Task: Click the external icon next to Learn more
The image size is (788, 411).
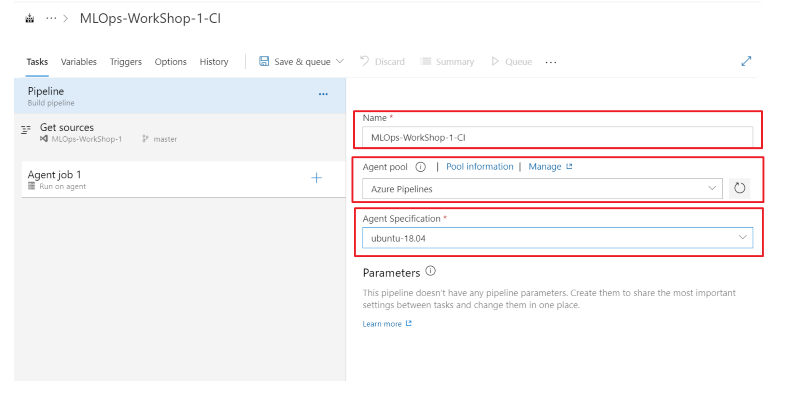Action: click(x=409, y=324)
